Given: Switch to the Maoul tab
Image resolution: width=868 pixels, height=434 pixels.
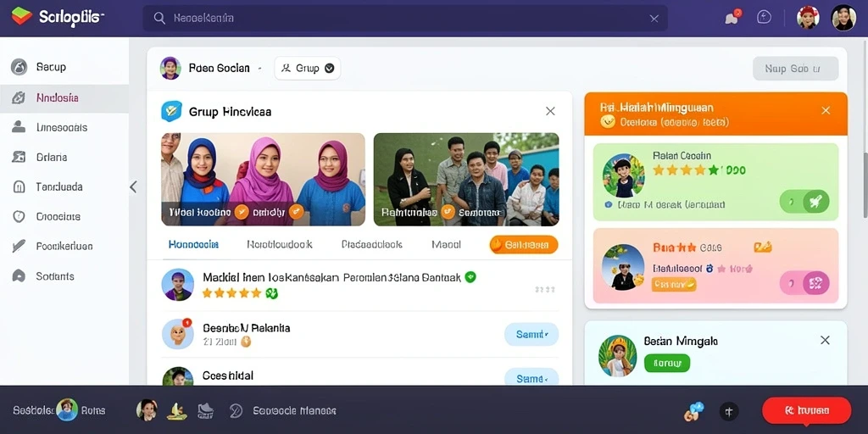Looking at the screenshot, I should coord(446,244).
